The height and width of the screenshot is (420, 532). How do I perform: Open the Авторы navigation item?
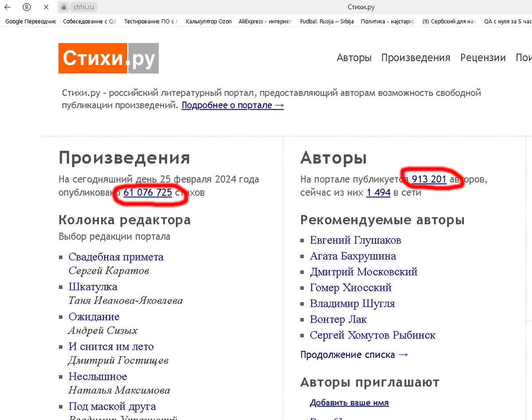click(x=354, y=58)
